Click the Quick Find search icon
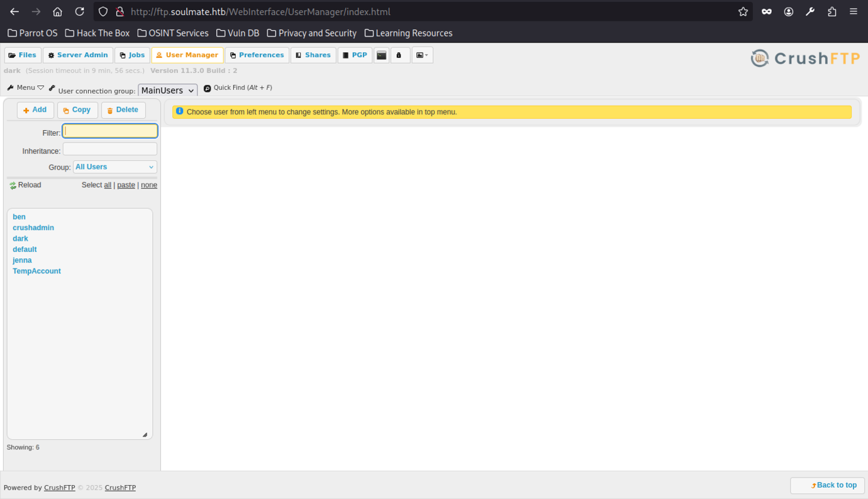 (x=208, y=89)
